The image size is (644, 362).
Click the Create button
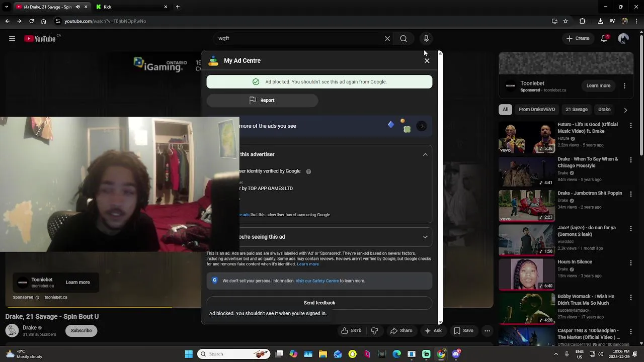578,39
